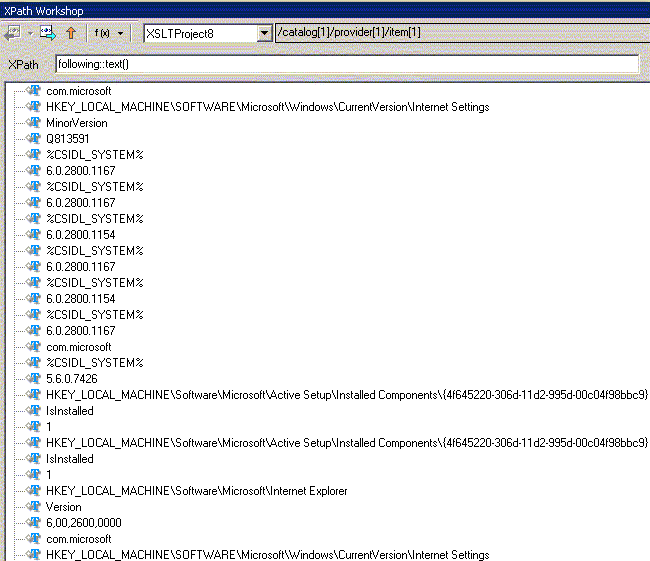
Task: Select the %CSIDL_SYSTEM% row directly below Q813591
Action: tap(95, 155)
